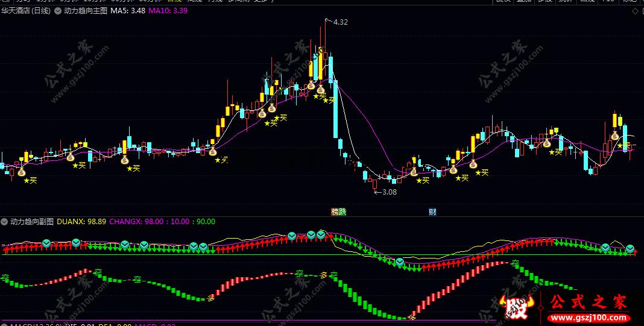Select the 华天酒店(日线) stock title

pyautogui.click(x=26, y=11)
